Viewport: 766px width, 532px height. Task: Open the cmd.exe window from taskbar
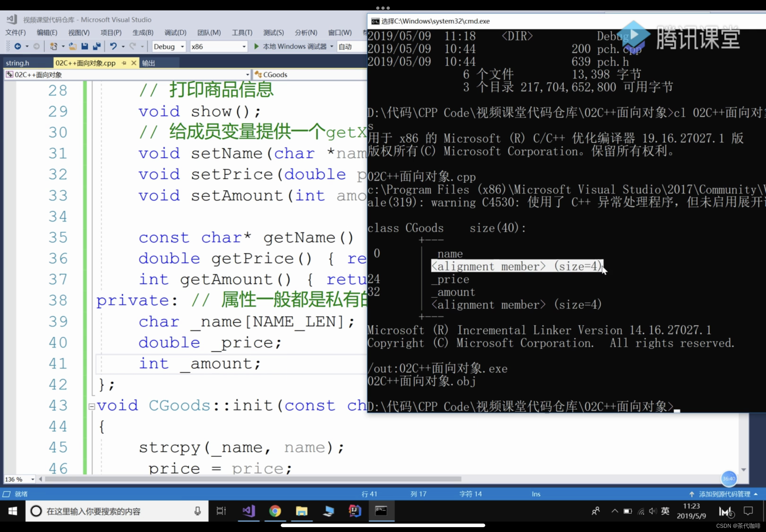click(381, 511)
